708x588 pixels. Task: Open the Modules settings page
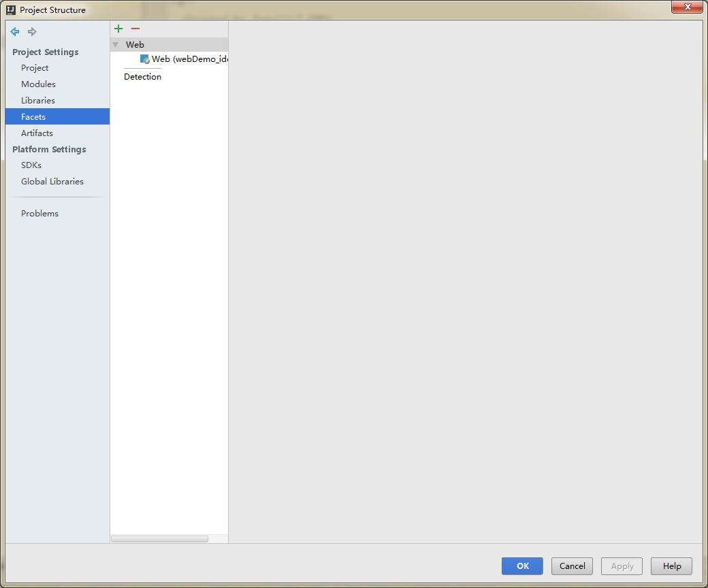tap(38, 84)
